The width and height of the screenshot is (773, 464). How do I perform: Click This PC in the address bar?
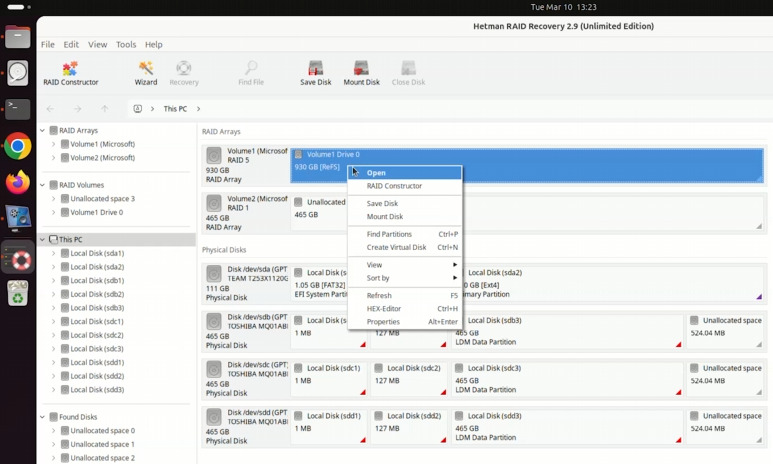click(x=175, y=108)
